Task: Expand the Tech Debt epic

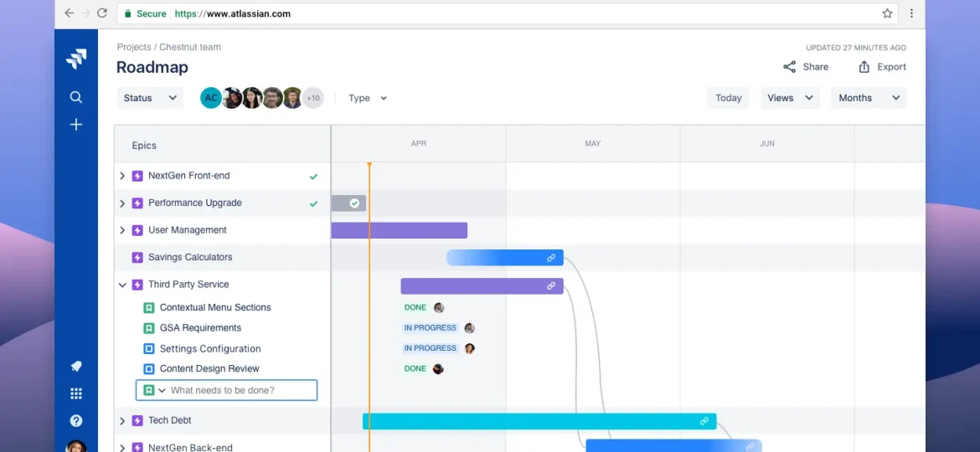Action: pyautogui.click(x=122, y=421)
